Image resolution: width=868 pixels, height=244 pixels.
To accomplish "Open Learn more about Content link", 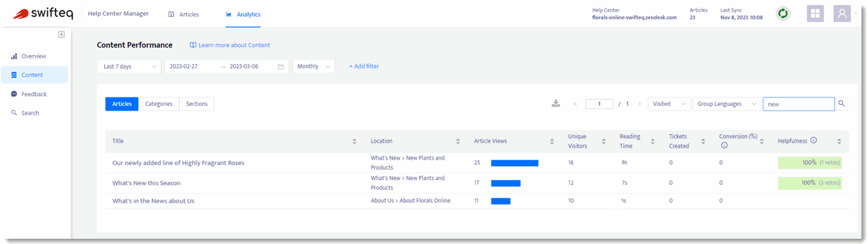I will pyautogui.click(x=230, y=45).
